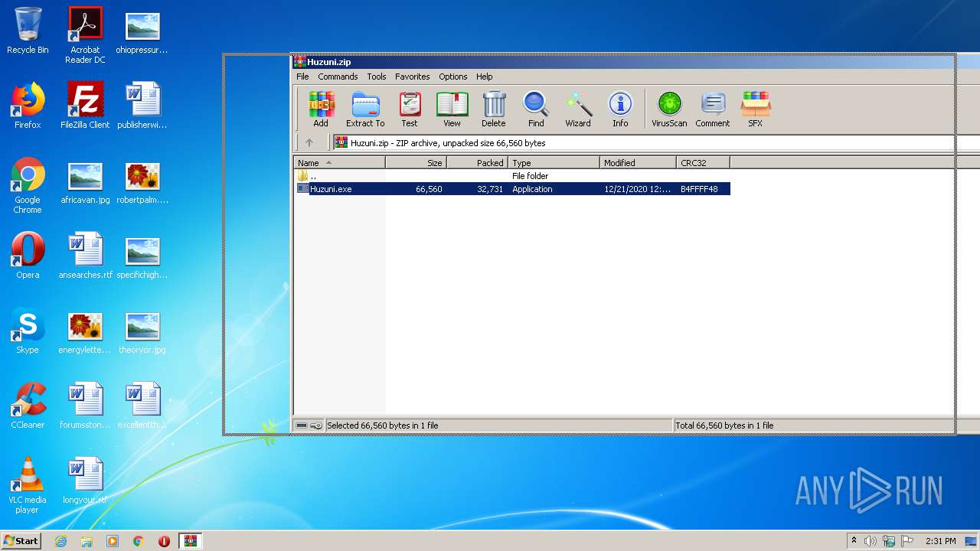Open the File menu

point(302,77)
